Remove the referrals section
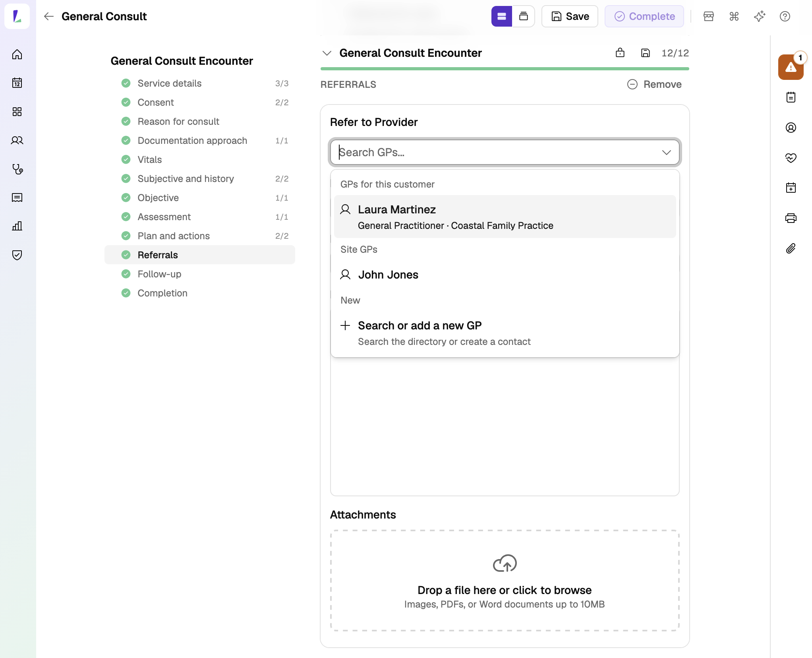 [654, 84]
